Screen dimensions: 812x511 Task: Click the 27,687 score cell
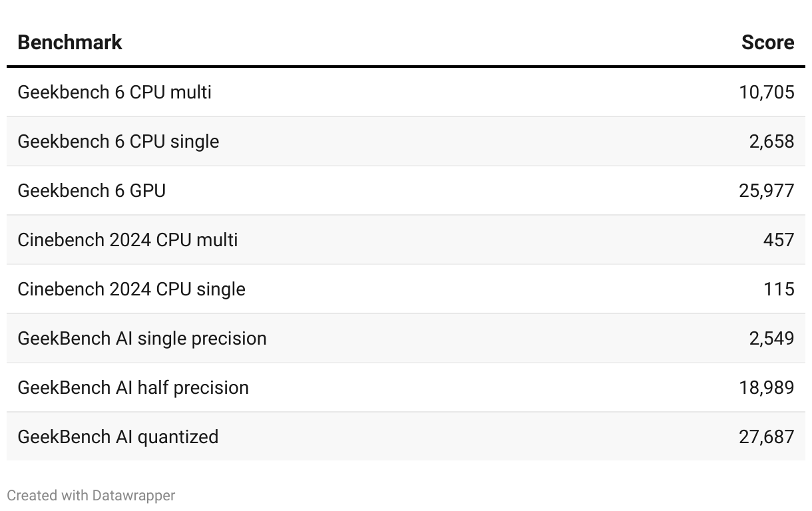click(x=766, y=436)
